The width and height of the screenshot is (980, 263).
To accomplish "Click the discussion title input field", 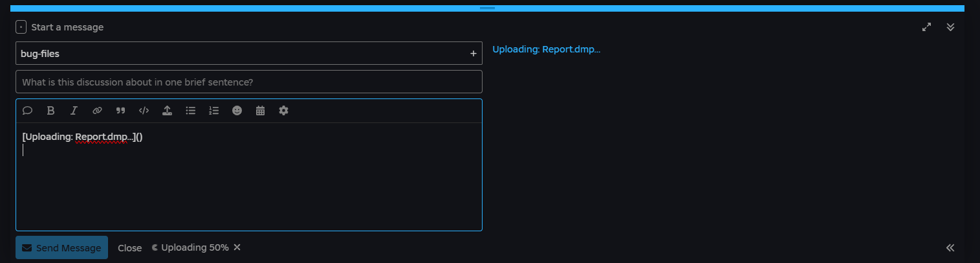I will pos(249,82).
